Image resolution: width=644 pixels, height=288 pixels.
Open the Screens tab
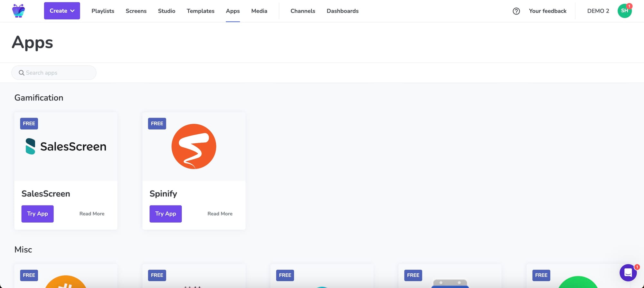[136, 11]
